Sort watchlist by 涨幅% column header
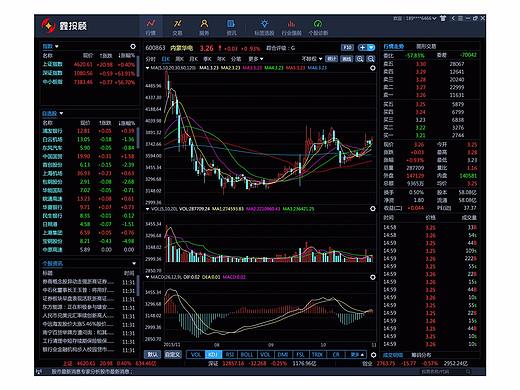The width and height of the screenshot is (520, 390). point(127,123)
